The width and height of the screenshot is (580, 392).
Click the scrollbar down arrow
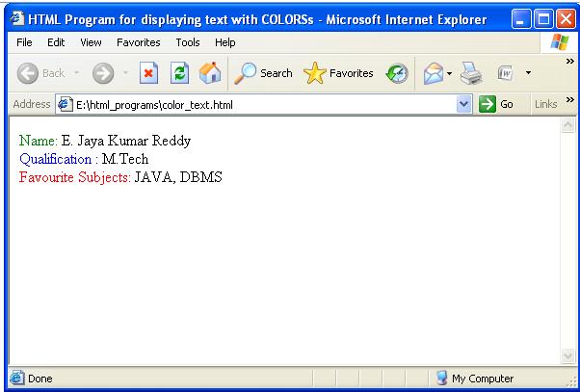(x=567, y=356)
